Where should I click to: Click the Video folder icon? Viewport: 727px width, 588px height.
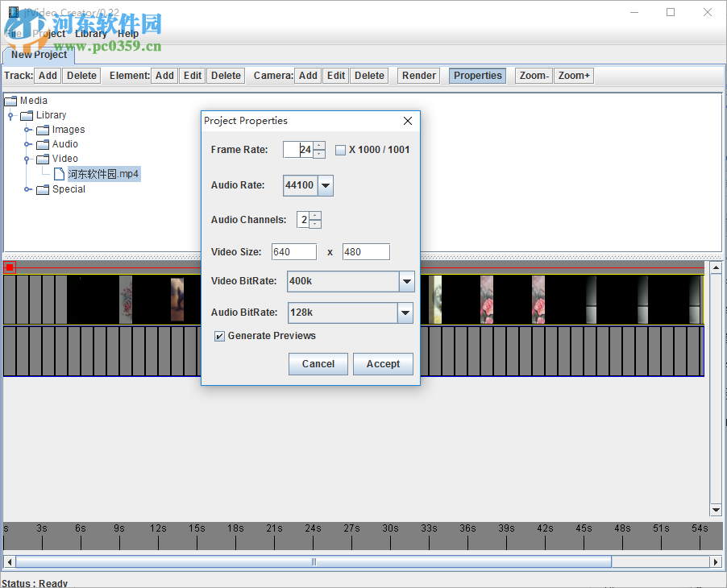pos(43,158)
